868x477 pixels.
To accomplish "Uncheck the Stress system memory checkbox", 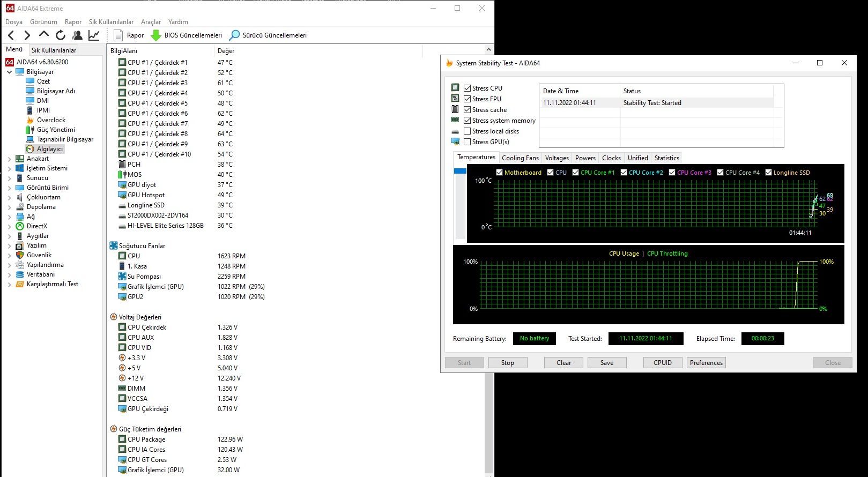I will click(x=468, y=121).
